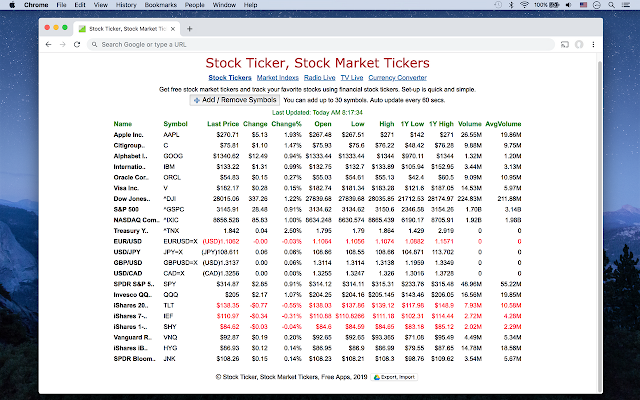
Task: Click the IBM symbol cell
Action: (169, 167)
